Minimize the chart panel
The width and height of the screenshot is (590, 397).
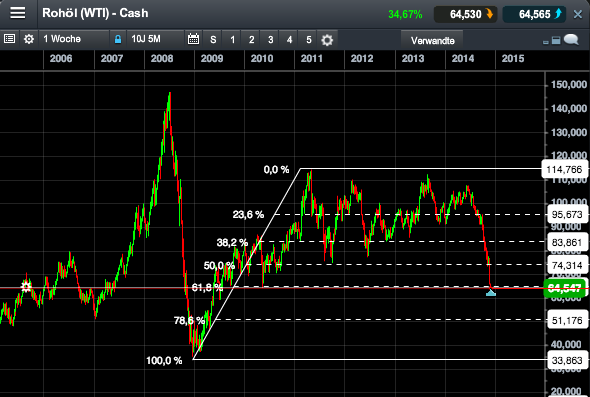546,43
